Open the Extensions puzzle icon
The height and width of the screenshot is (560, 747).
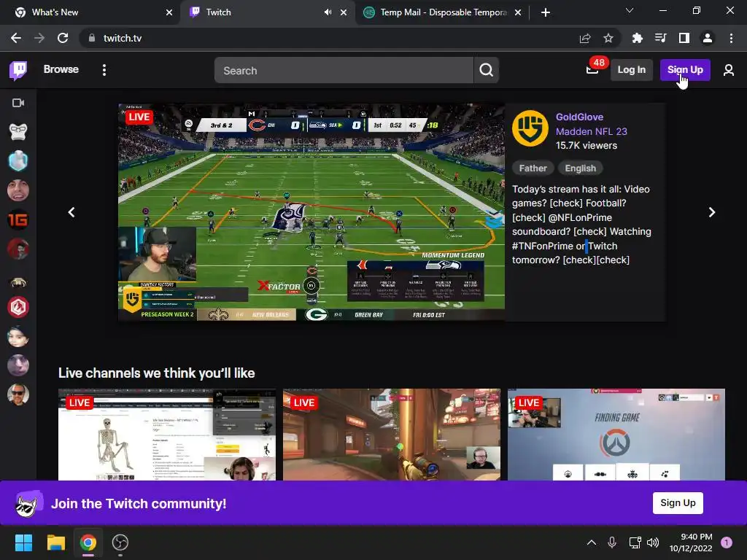(638, 38)
